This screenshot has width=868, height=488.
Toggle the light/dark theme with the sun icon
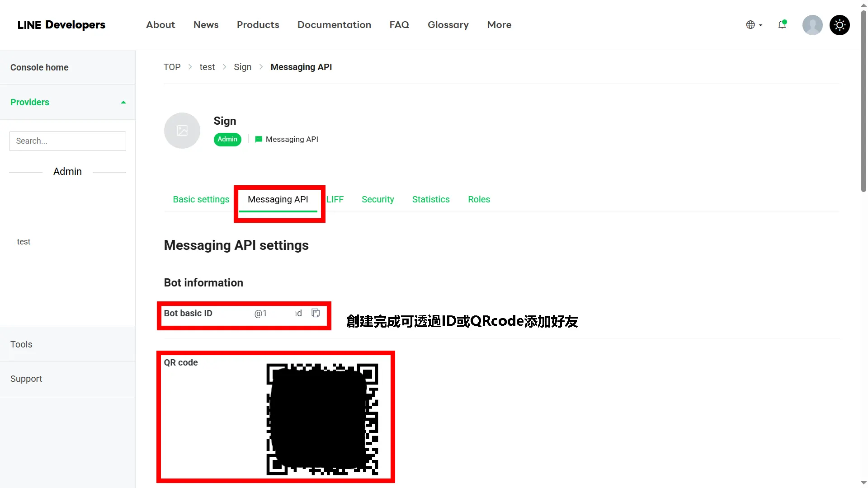840,25
